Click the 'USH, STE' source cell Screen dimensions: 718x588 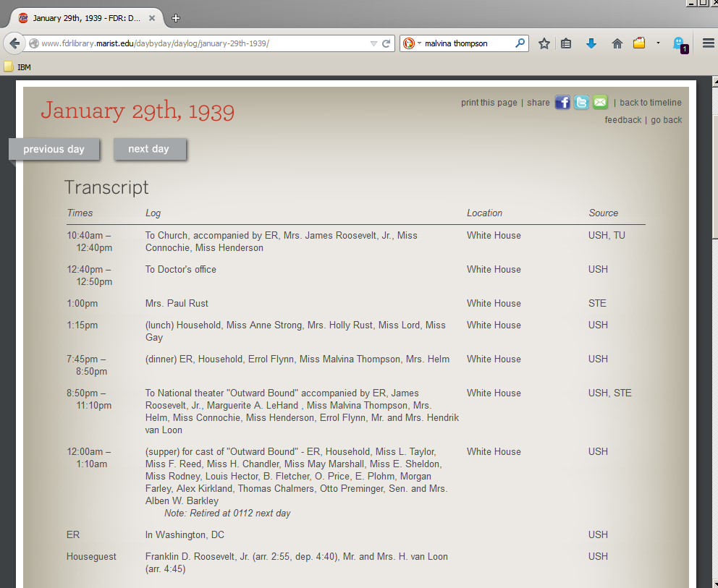pos(609,393)
